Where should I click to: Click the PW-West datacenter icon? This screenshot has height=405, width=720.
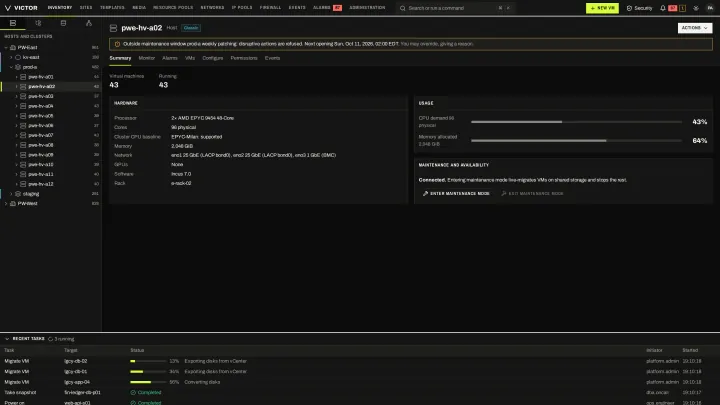coord(13,203)
